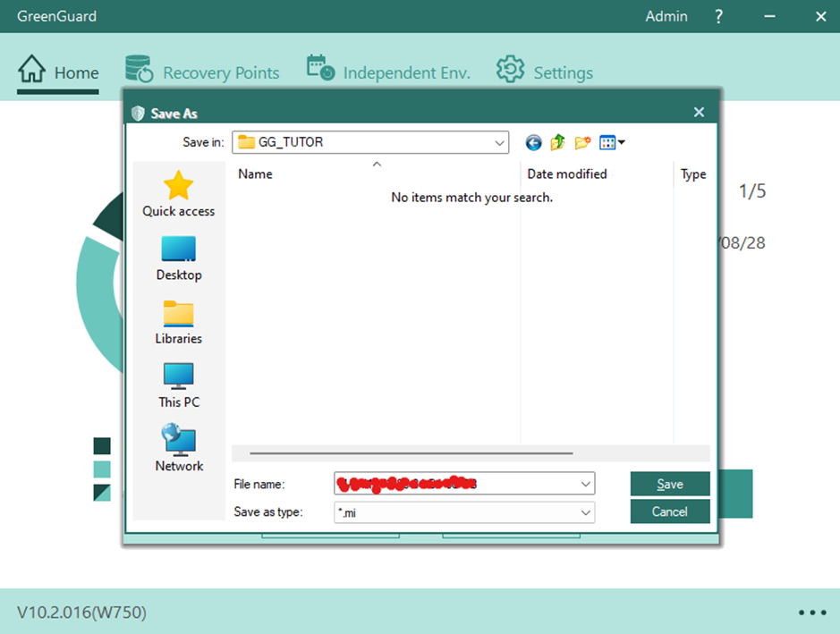Expand the File name dropdown arrow
This screenshot has height=634, width=840.
pyautogui.click(x=586, y=485)
